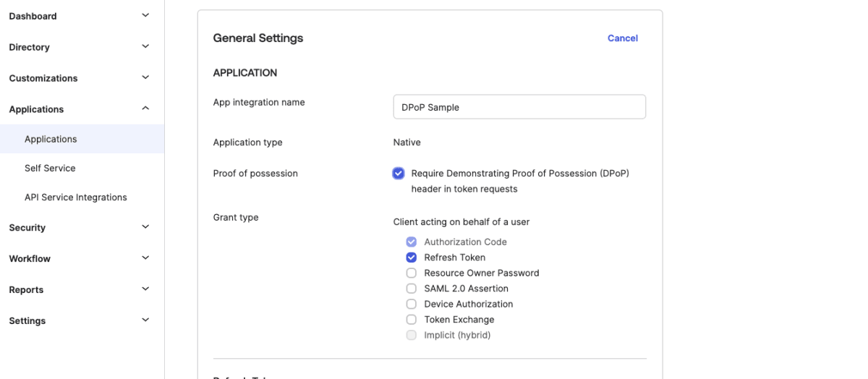868x379 pixels.
Task: Toggle the Authorization Code checkbox
Action: point(412,242)
